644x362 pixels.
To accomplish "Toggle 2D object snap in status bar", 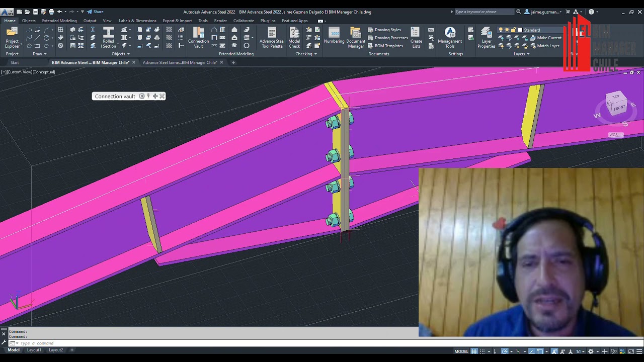I will pyautogui.click(x=539, y=351).
